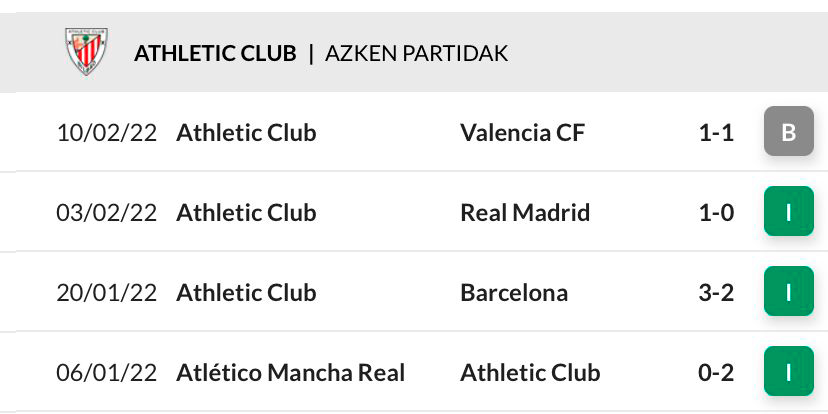Select the AZKEN PARTIDAK heading
Viewport: 828px width, 414px height.
[x=416, y=53]
